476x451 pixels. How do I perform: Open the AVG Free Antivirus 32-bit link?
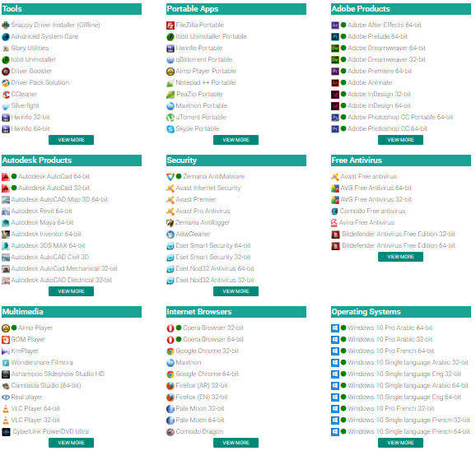(376, 199)
